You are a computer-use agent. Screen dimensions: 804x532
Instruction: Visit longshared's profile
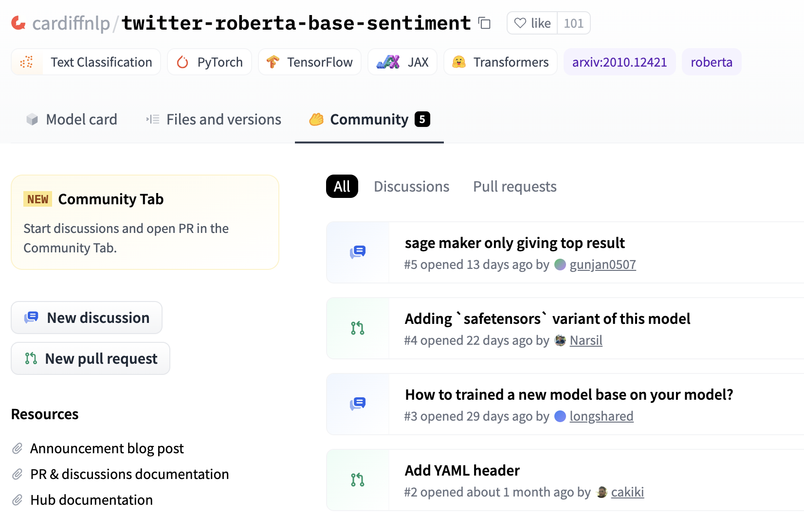tap(602, 416)
